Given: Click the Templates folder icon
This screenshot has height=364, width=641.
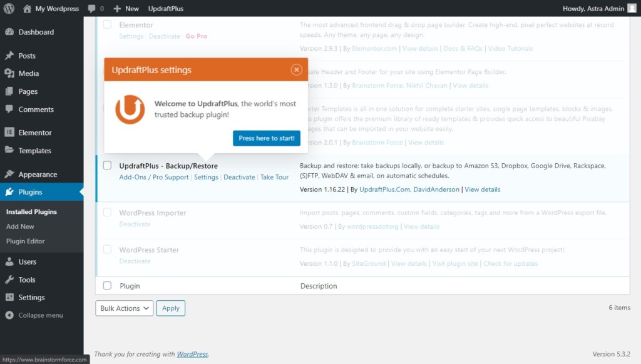Looking at the screenshot, I should point(9,150).
